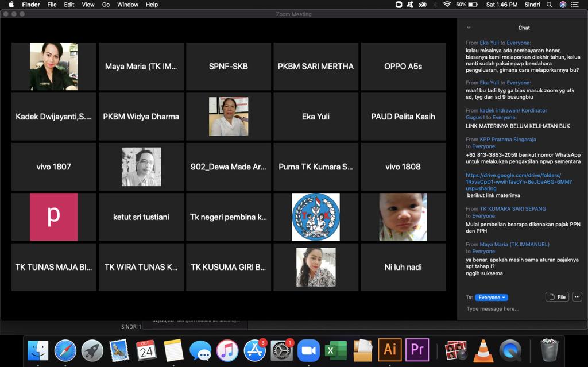This screenshot has width=588, height=367.
Task: Click the Bluetooth status icon
Action: tap(435, 5)
